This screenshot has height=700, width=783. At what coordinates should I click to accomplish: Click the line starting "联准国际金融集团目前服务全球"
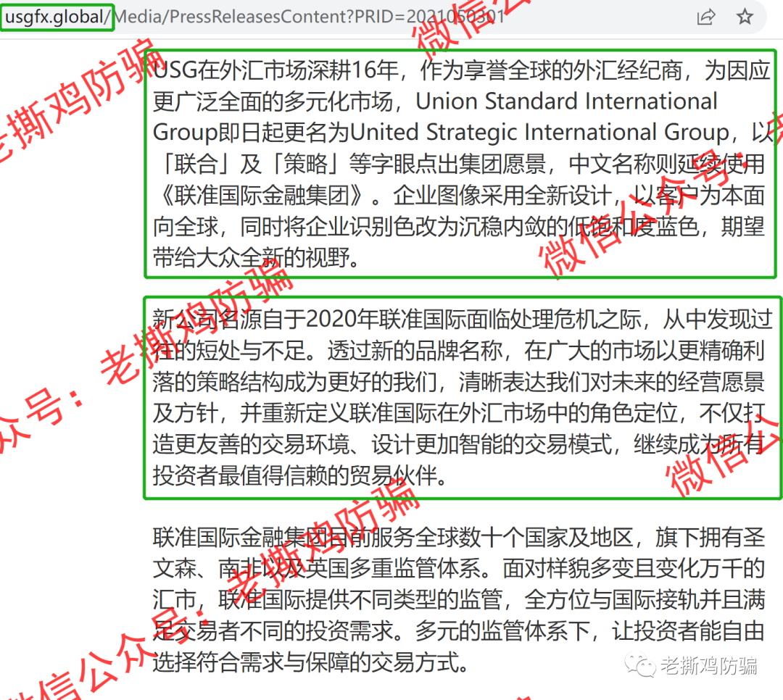459,538
